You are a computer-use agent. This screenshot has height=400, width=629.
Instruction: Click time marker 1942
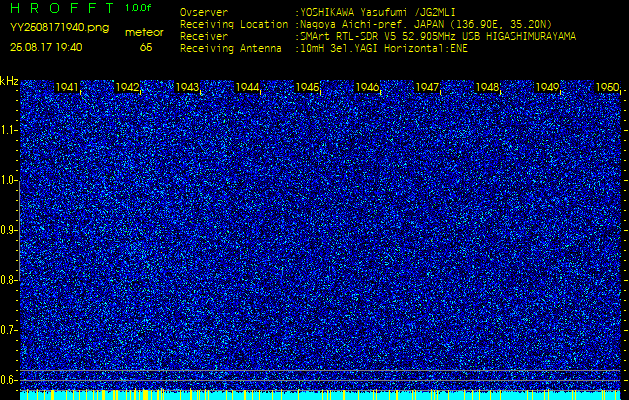[x=127, y=87]
